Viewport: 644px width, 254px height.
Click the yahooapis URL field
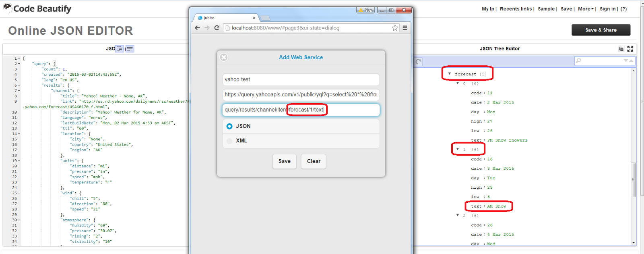click(x=301, y=94)
